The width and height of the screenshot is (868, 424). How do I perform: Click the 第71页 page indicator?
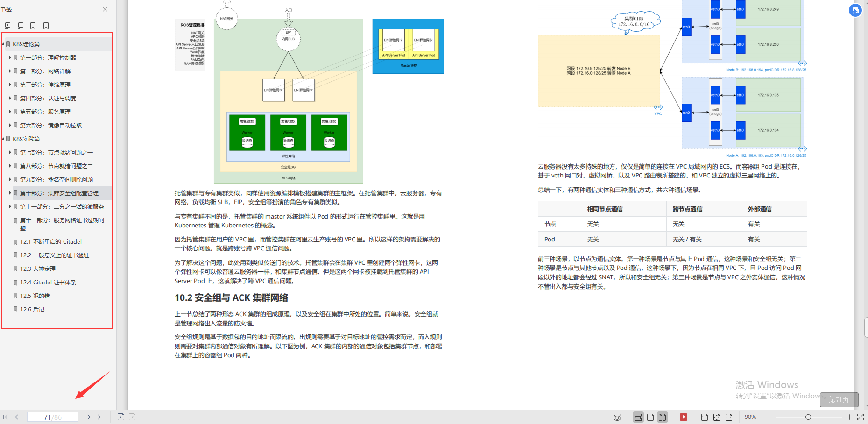coord(839,400)
